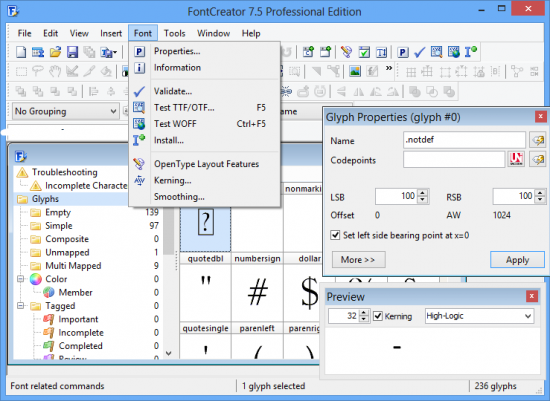This screenshot has width=550, height=401.
Task: Increase the LSB spinner value
Action: [x=423, y=193]
